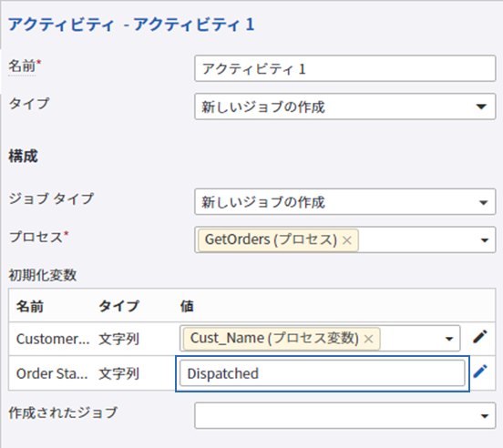Screen dimensions: 503x448
Task: Click the アクティビティ - アクティビティ 1 title
Action: tap(131, 25)
